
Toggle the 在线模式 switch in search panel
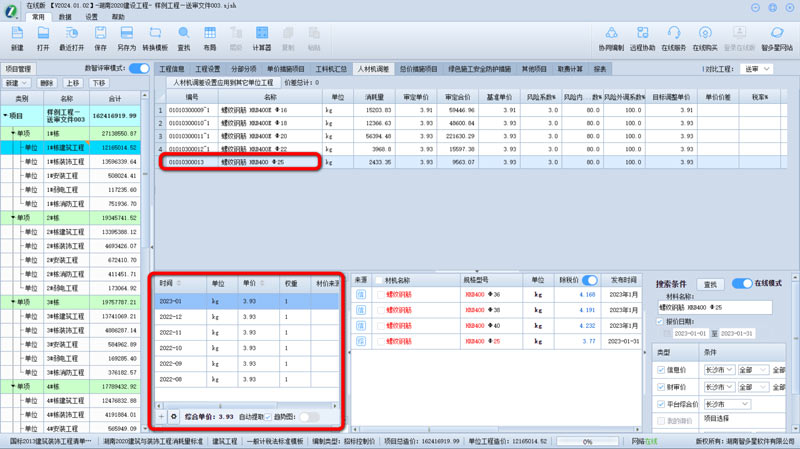pyautogui.click(x=742, y=284)
